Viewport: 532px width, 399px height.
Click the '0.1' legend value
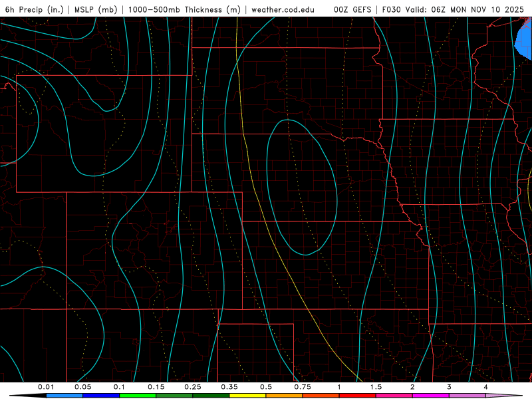click(119, 387)
